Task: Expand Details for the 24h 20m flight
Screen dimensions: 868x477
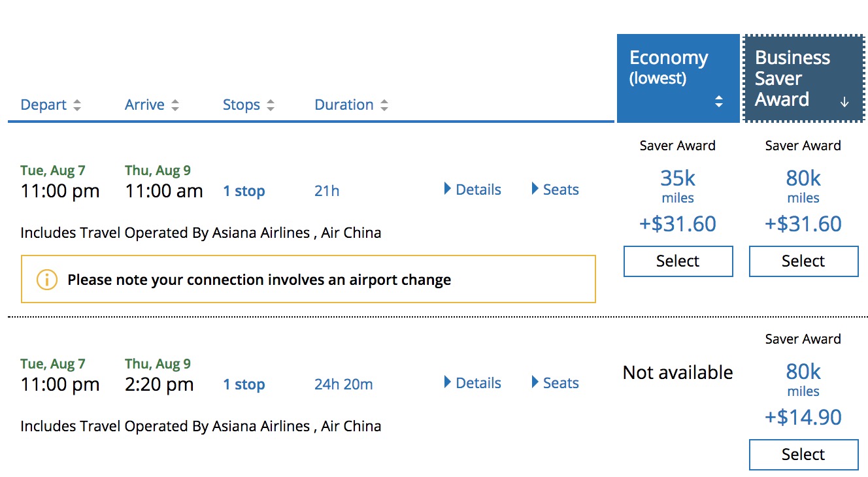Action: [x=473, y=383]
